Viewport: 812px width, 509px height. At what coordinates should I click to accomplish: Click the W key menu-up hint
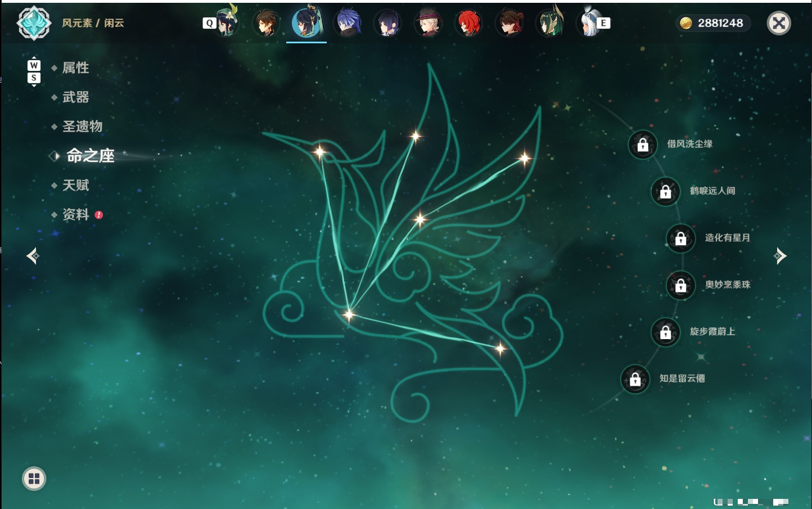click(x=34, y=66)
